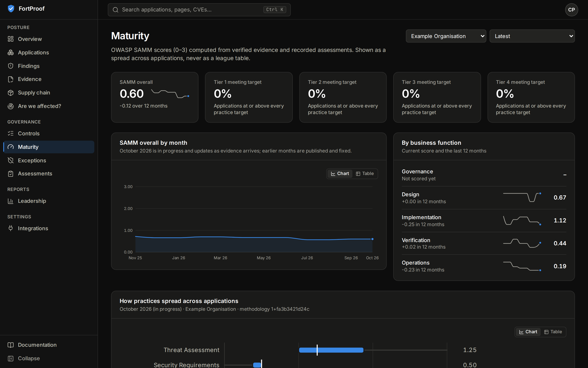Open the Findings page
The width and height of the screenshot is (588, 368).
(49, 66)
